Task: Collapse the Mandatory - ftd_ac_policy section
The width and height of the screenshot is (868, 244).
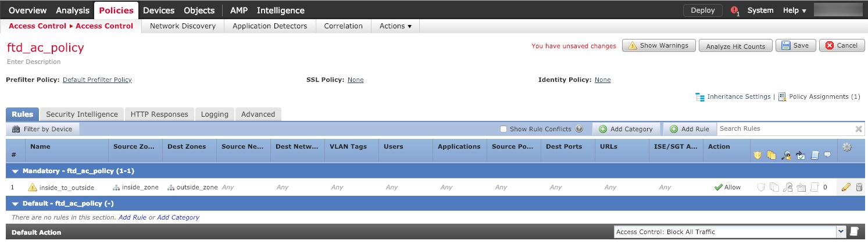Action: point(15,171)
